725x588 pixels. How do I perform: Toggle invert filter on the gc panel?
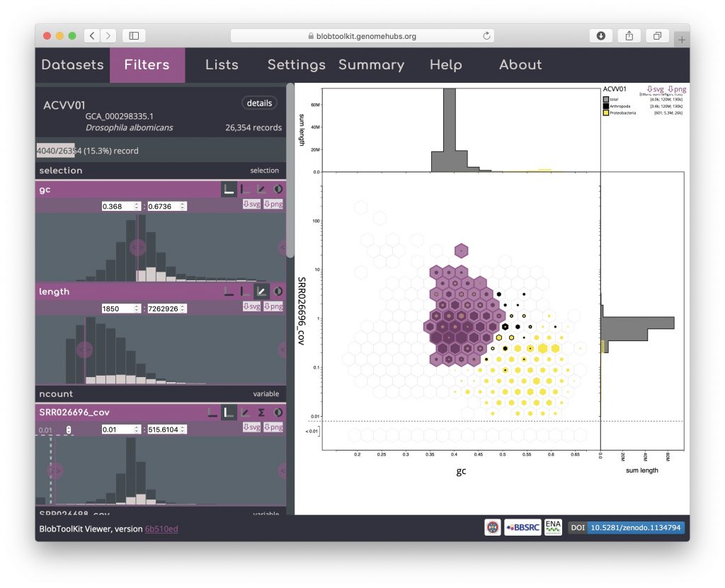278,190
